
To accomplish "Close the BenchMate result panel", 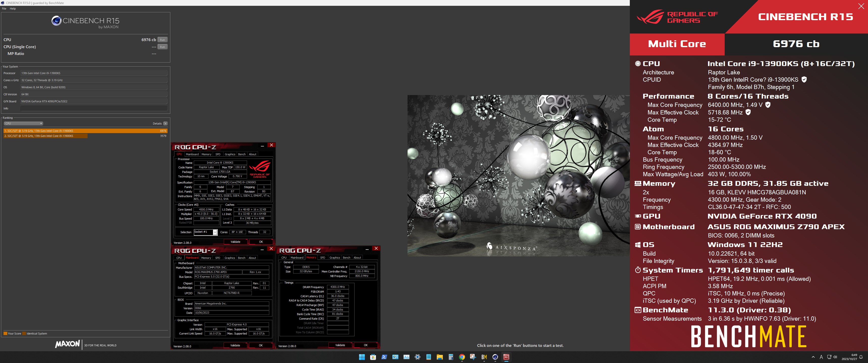I will (861, 6).
